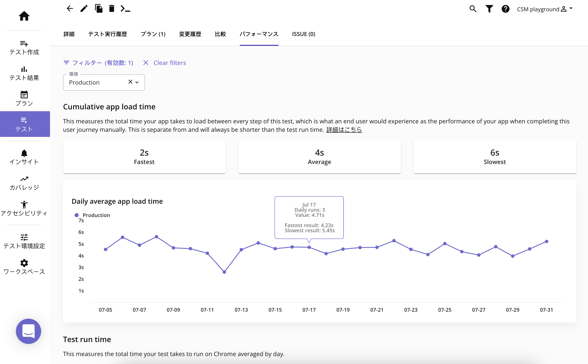Open the 詳細はこちら link

344,130
